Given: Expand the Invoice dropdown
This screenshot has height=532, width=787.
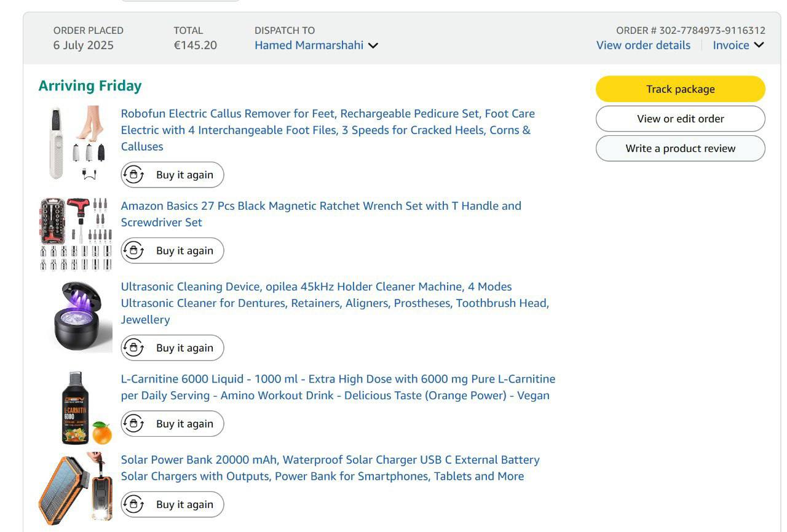Looking at the screenshot, I should coord(759,45).
